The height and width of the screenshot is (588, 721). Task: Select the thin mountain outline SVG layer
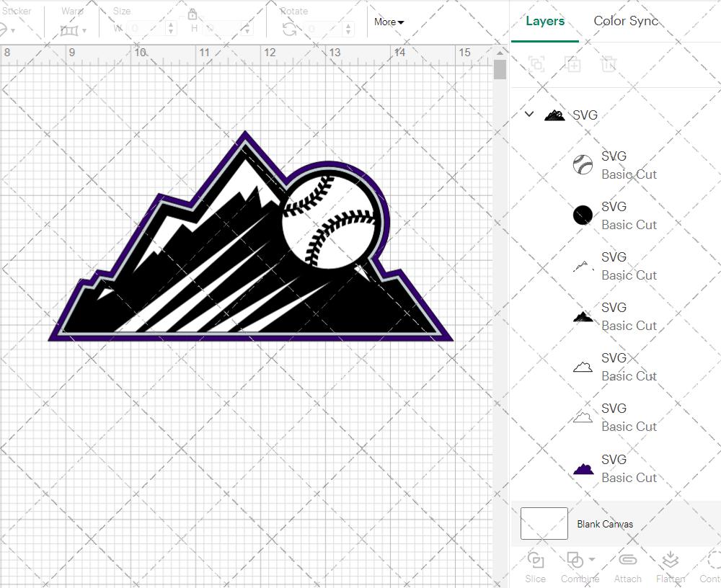616,266
